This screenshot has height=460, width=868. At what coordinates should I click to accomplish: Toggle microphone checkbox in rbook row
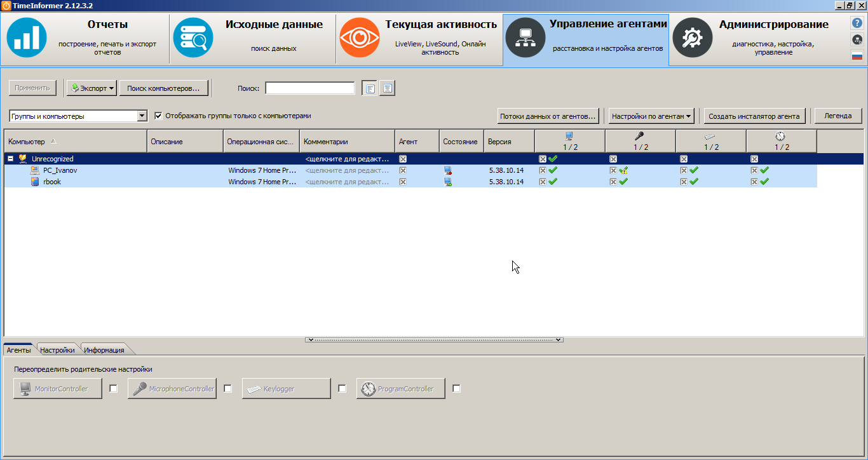point(613,182)
